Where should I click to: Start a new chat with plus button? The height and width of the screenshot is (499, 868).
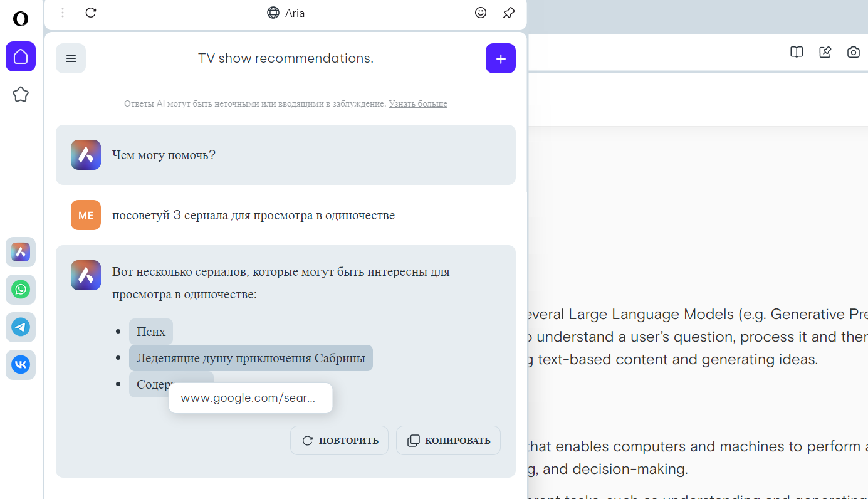(501, 58)
